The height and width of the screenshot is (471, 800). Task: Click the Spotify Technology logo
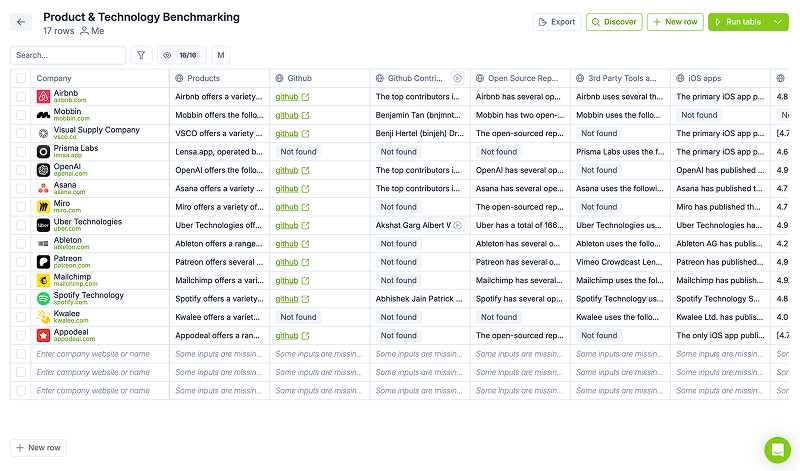pos(43,299)
